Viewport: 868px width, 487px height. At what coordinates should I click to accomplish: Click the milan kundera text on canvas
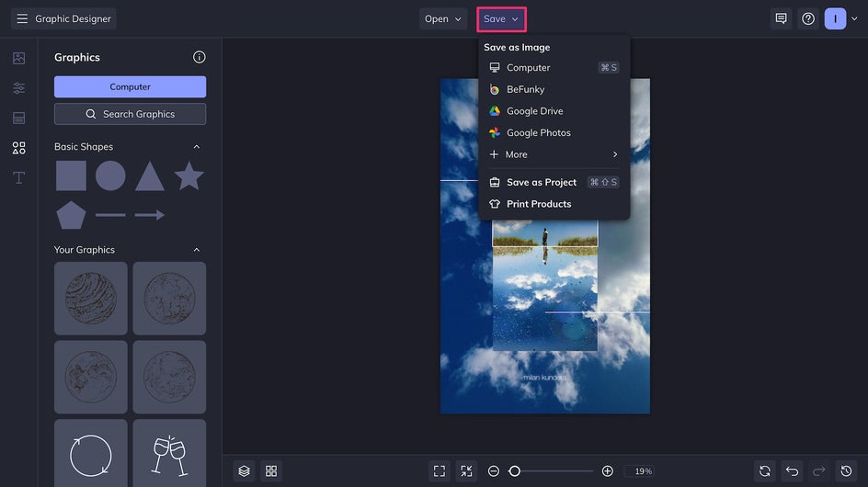[544, 378]
